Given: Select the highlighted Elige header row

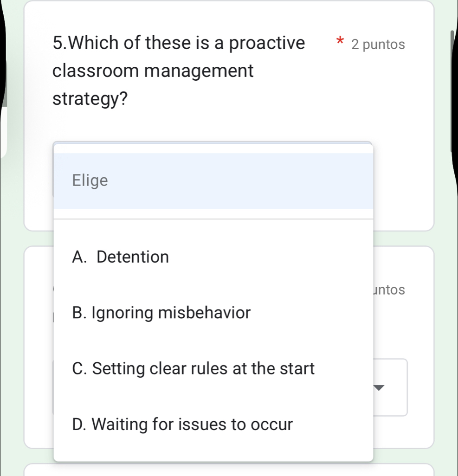Looking at the screenshot, I should click(213, 180).
